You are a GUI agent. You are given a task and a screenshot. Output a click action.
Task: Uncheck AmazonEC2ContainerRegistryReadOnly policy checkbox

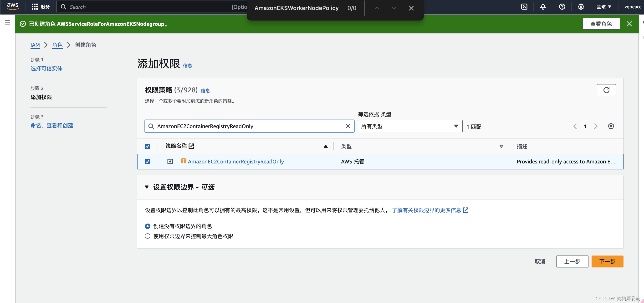point(148,161)
